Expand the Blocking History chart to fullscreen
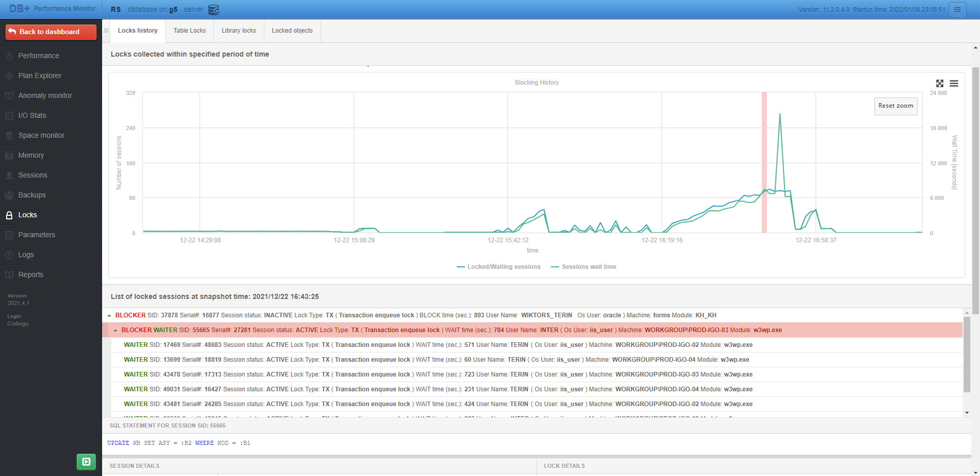This screenshot has height=476, width=980. coord(940,83)
